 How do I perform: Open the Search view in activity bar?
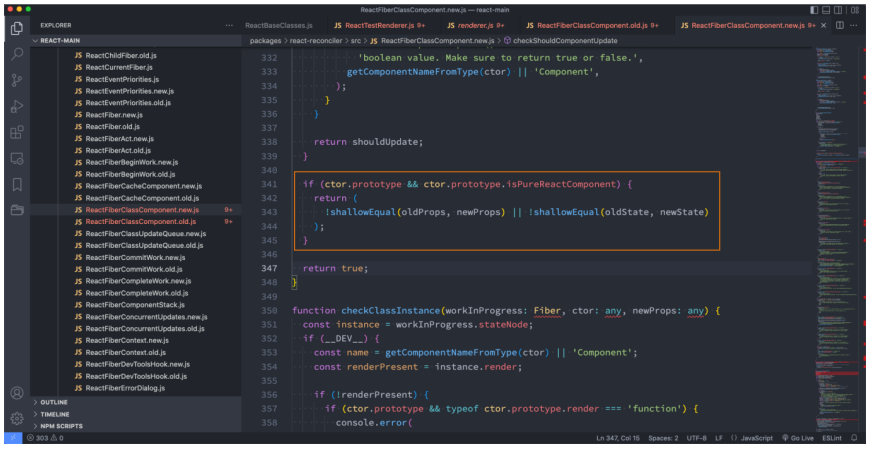[x=16, y=54]
